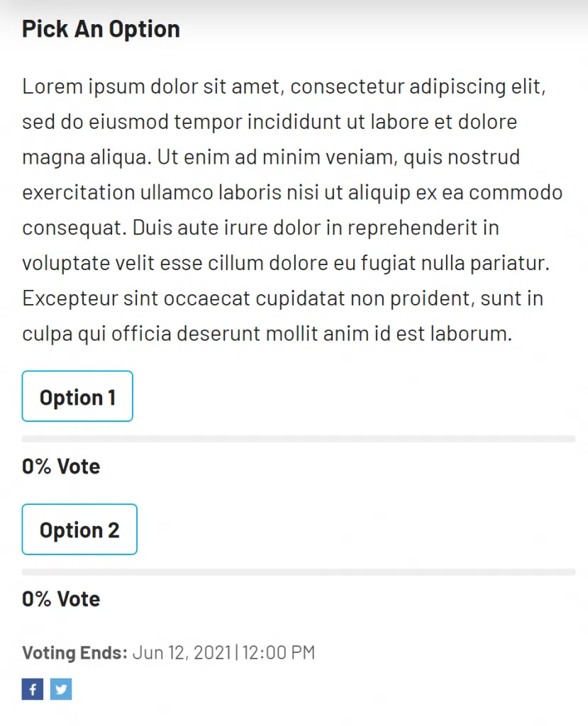This screenshot has height=726, width=588.
Task: Click the 12:00 PM voting end time
Action: (x=279, y=652)
